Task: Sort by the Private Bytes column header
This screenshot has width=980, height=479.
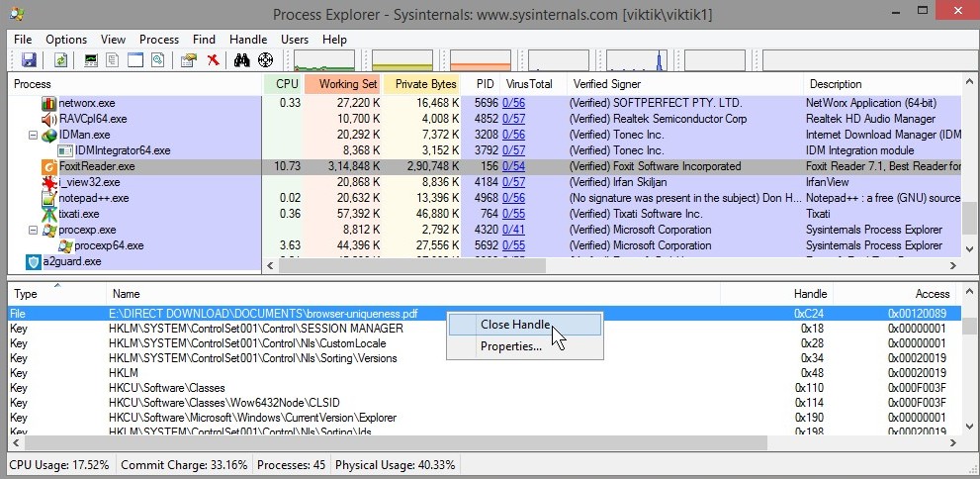Action: point(421,84)
